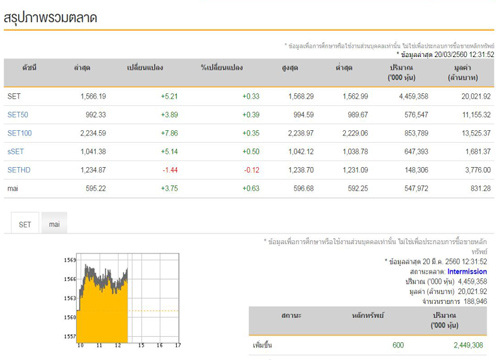Open the sSET index link
The height and width of the screenshot is (360, 500).
coord(16,152)
